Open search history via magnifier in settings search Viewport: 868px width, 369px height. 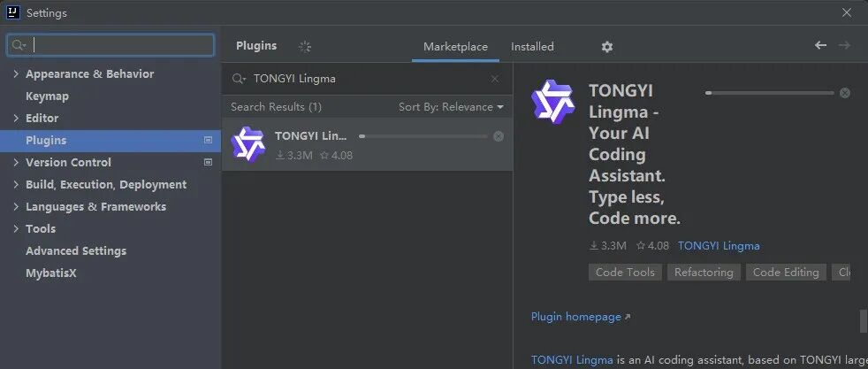tap(19, 45)
